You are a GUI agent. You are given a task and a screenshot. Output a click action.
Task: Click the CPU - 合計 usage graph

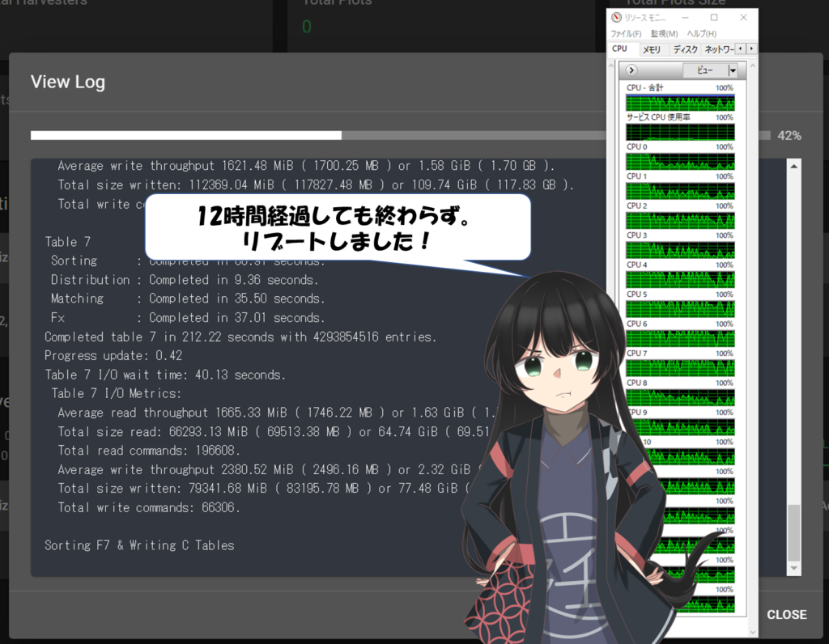[680, 103]
